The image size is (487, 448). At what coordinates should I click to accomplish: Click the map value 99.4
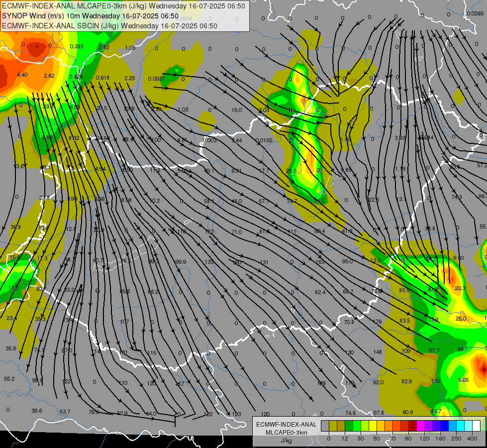pos(319,231)
